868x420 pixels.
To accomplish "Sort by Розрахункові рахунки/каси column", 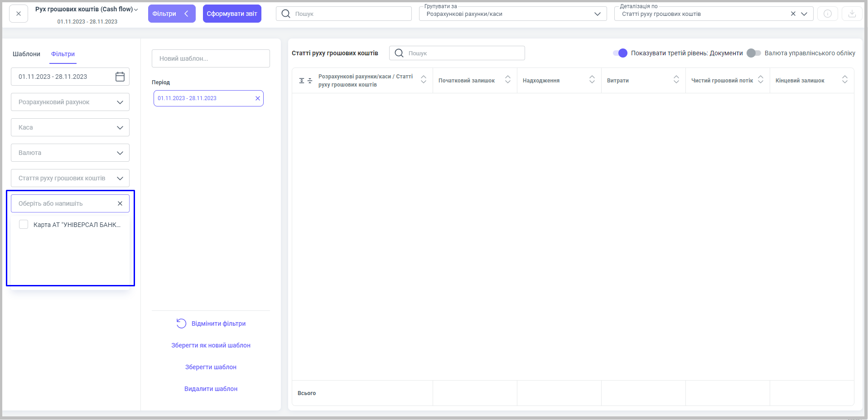I will click(x=424, y=79).
